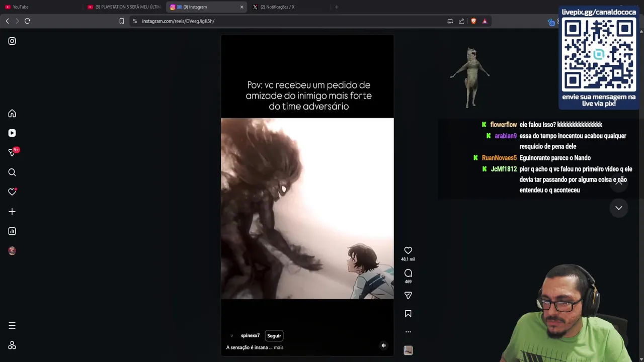The image size is (644, 362).
Task: View site information icon beside the URL
Action: tap(135, 21)
